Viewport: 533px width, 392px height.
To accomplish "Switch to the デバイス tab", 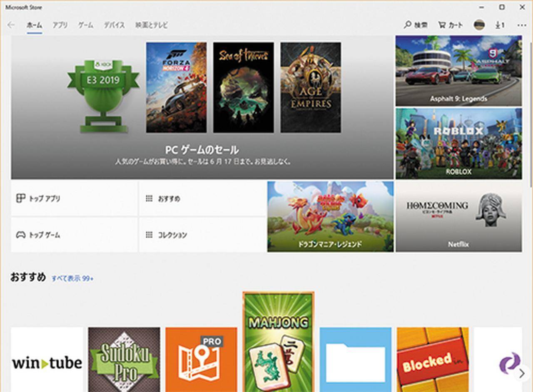I will [114, 25].
